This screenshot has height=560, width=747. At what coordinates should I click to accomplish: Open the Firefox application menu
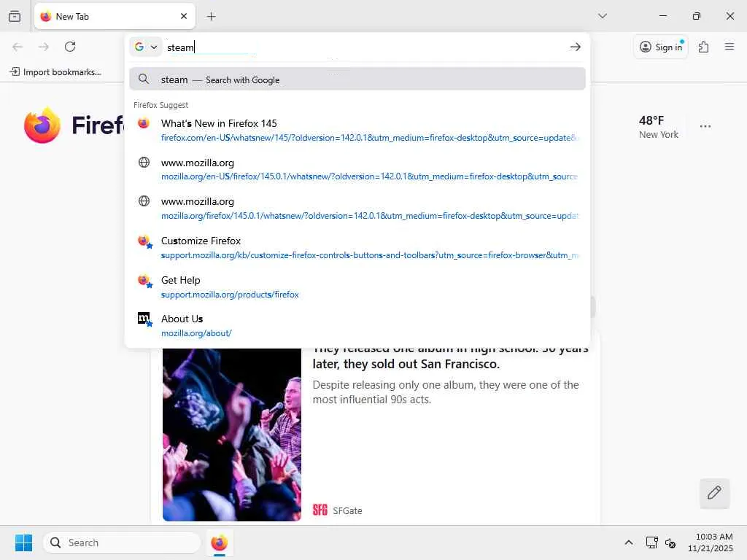[729, 47]
